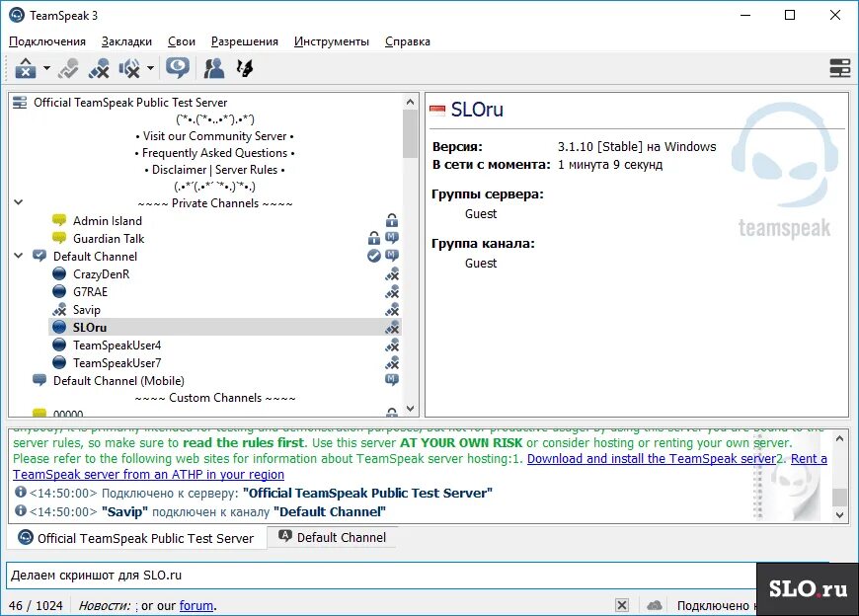Select user TeamSpeakUser7
Image resolution: width=859 pixels, height=616 pixels.
tap(117, 363)
